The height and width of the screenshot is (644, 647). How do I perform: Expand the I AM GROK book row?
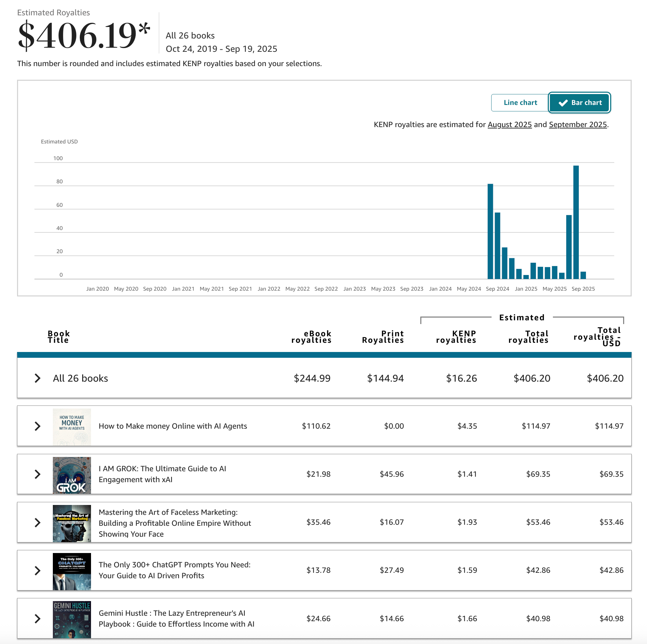37,474
